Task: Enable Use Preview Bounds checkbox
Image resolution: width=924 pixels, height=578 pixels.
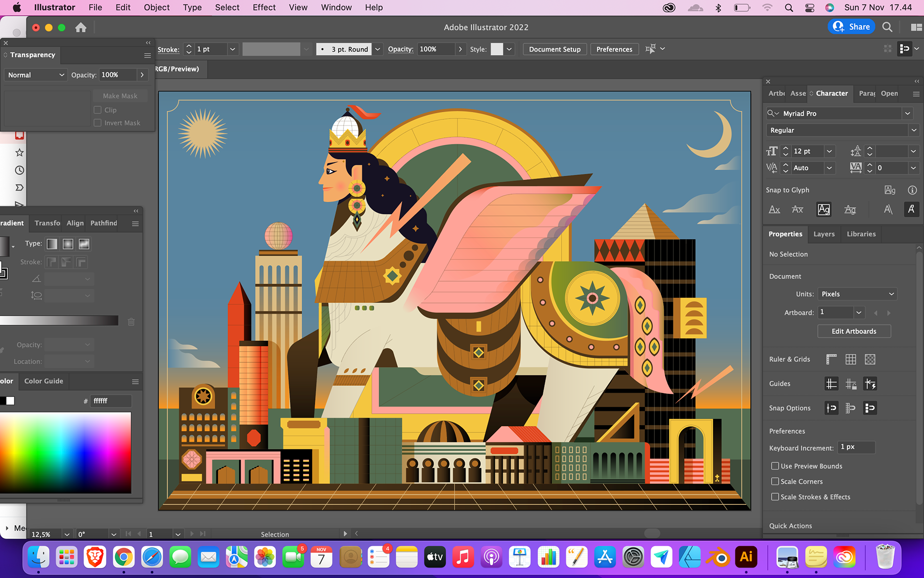Action: (775, 466)
